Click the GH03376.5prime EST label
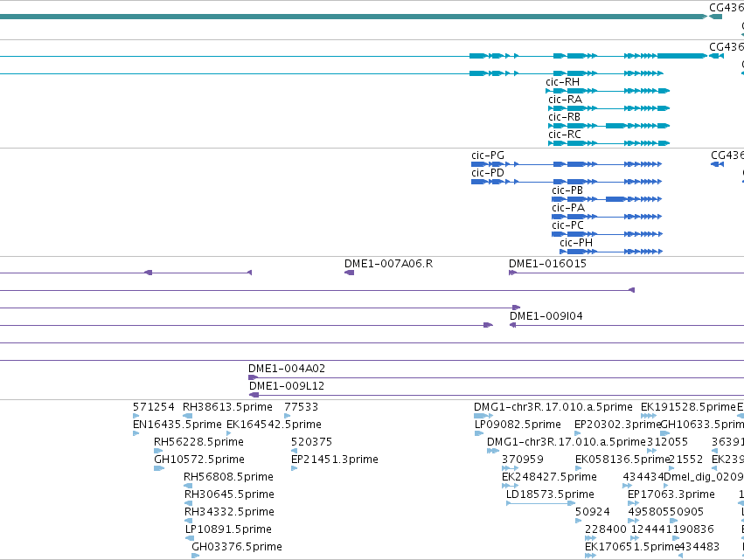Screen dimensions: 744x560 [x=237, y=547]
